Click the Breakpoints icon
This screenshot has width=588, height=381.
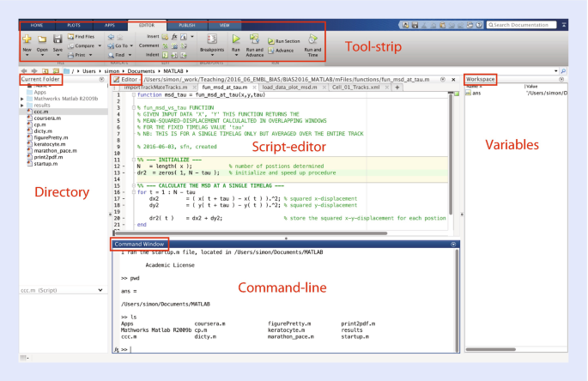pos(212,39)
